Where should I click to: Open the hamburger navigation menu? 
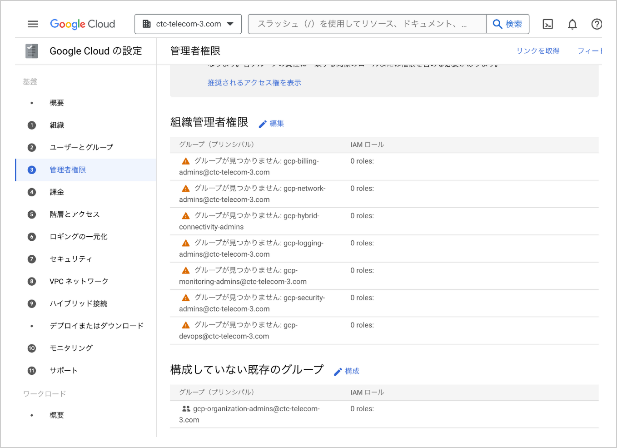tap(33, 24)
